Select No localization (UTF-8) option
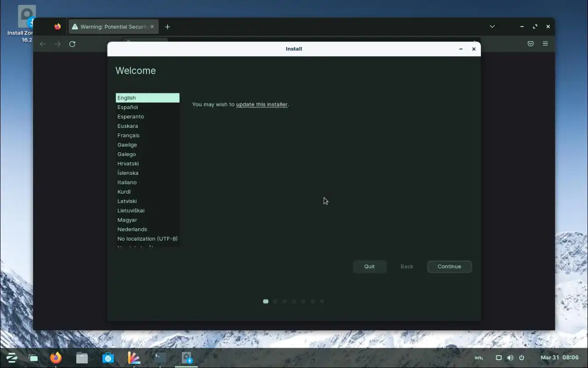The height and width of the screenshot is (368, 588). pos(147,239)
